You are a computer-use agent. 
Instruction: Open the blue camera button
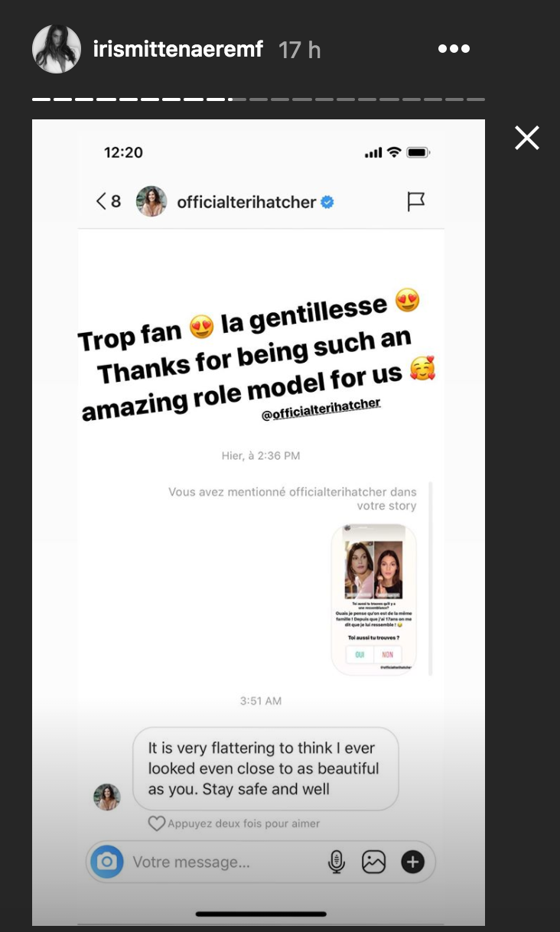pyautogui.click(x=107, y=862)
